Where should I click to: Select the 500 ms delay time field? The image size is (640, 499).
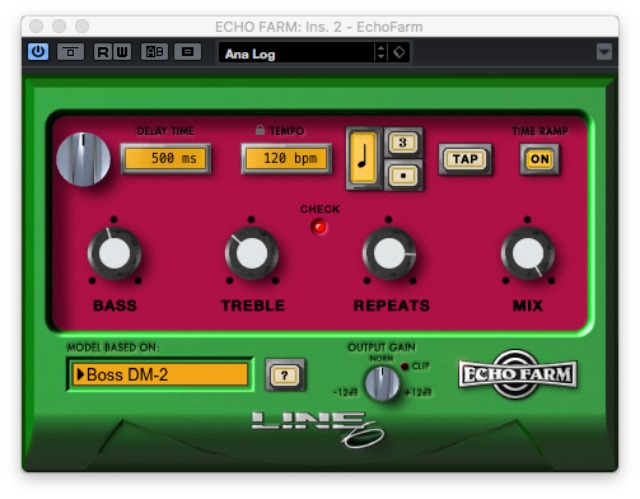coord(166,158)
